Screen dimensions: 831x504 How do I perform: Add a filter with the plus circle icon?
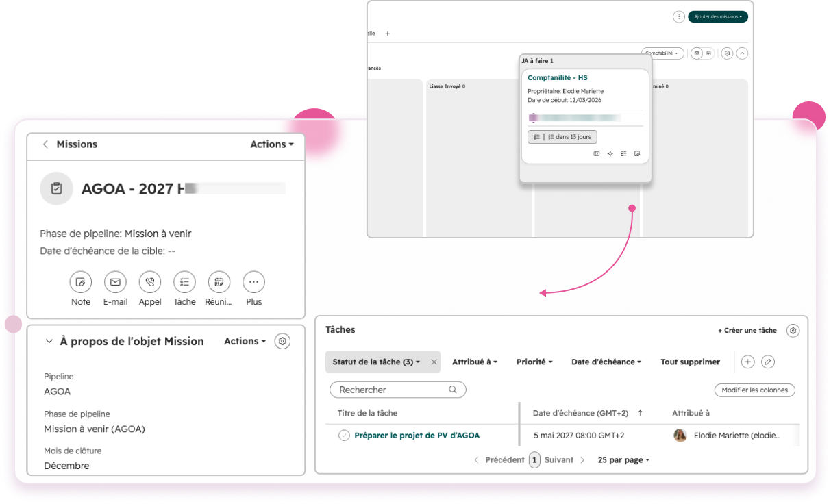[x=748, y=362]
